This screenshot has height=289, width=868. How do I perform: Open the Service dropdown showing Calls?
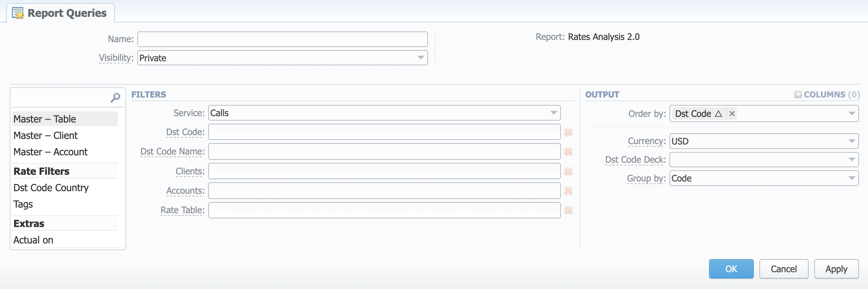pyautogui.click(x=384, y=113)
